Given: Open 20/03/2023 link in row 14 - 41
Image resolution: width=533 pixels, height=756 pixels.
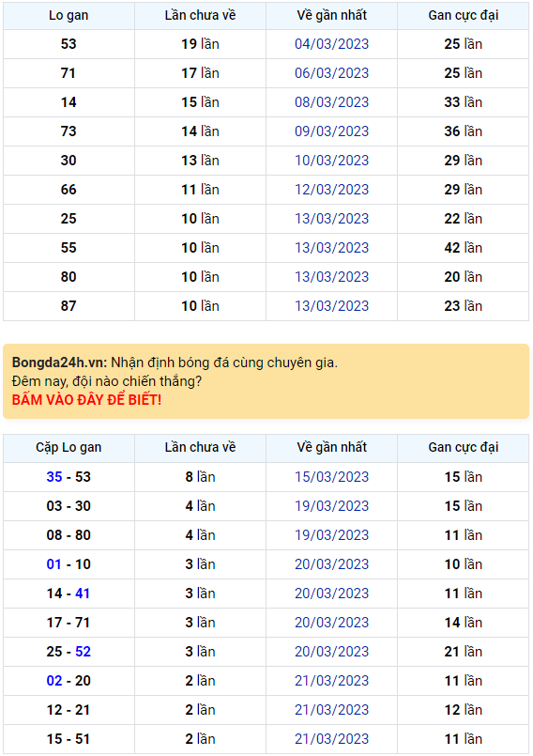Looking at the screenshot, I should pos(331,593).
